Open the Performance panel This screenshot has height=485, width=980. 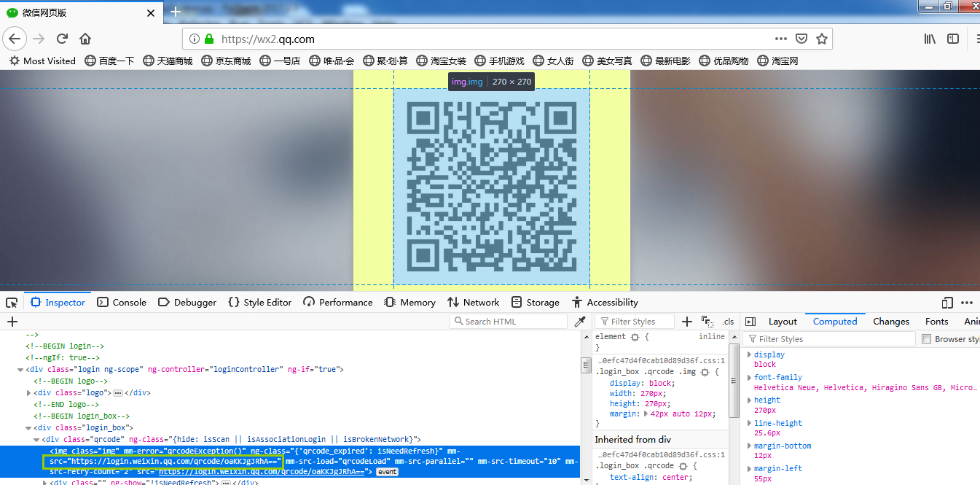click(338, 303)
